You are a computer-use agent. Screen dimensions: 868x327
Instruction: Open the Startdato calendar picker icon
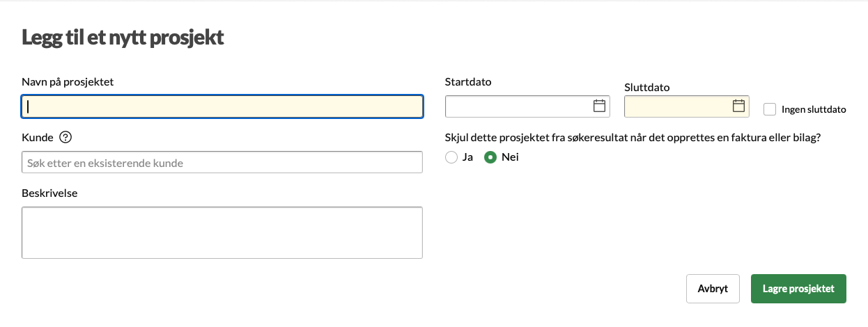point(599,106)
